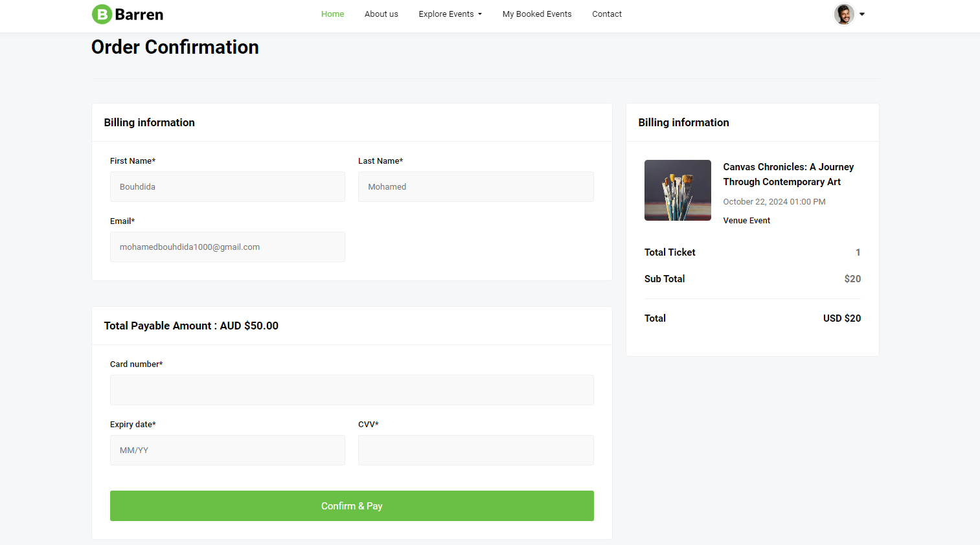Image resolution: width=980 pixels, height=545 pixels.
Task: Select the Canvas Chronicles event title
Action: click(788, 174)
